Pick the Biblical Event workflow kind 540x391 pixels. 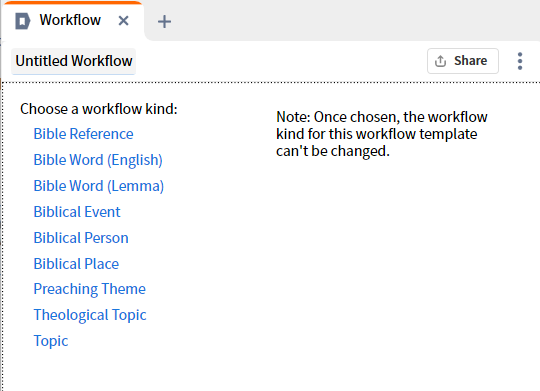tap(77, 212)
